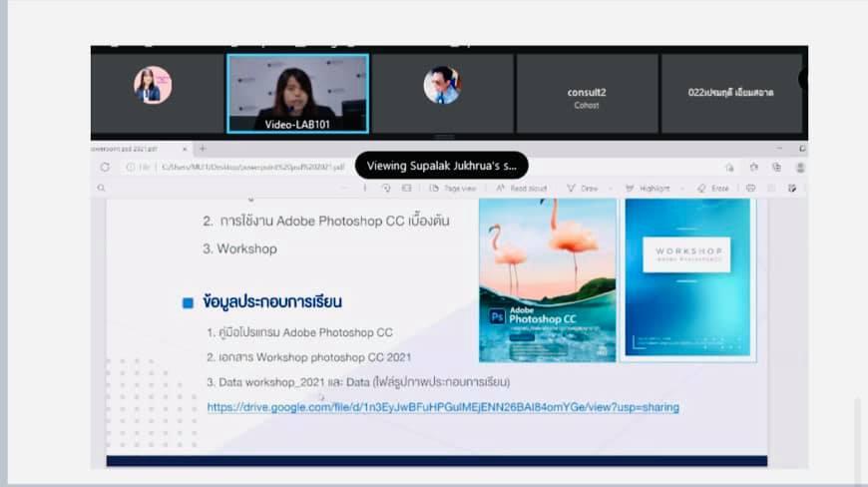This screenshot has height=487, width=868.
Task: Click the rotate icon in PDF toolbar
Action: coord(386,189)
